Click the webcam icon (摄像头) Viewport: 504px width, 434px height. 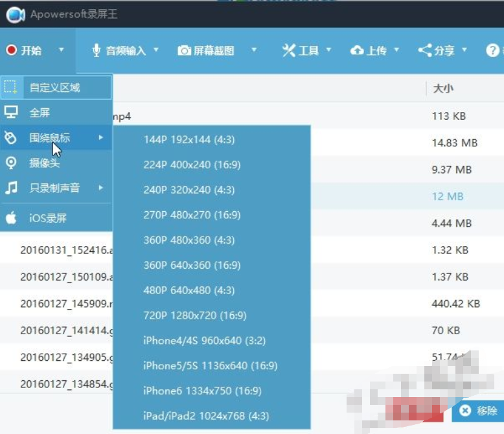[x=11, y=163]
